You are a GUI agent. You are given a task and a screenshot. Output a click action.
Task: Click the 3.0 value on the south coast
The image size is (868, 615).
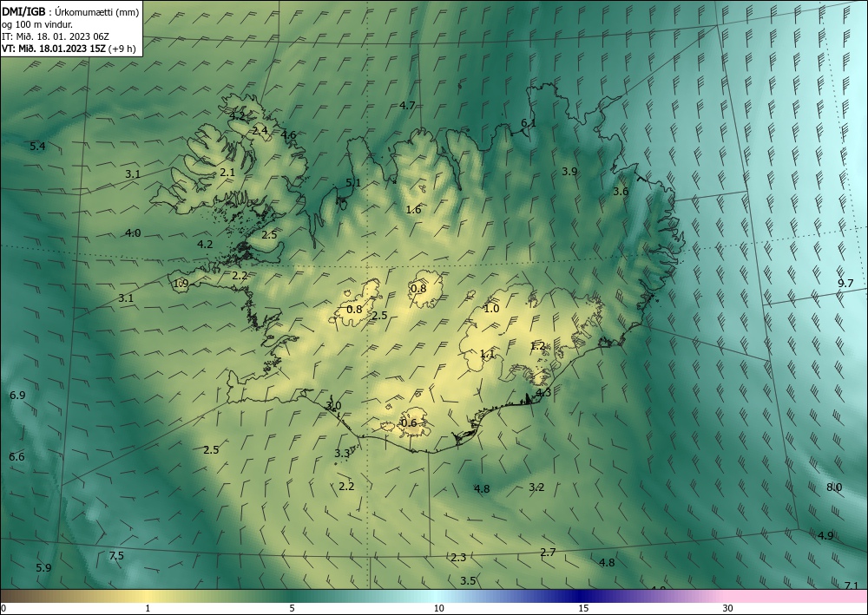(333, 405)
